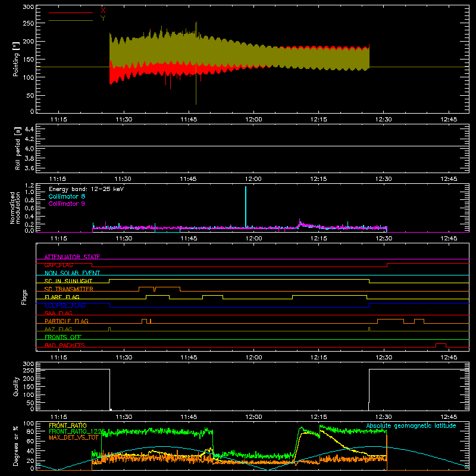
Task: Click the SAA_FLAG label
Action: click(x=58, y=313)
